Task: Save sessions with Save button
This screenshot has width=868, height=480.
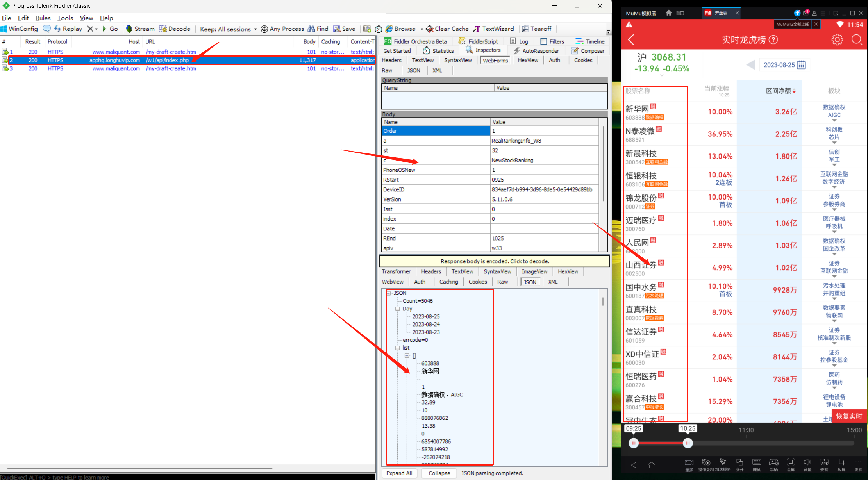Action: 344,29
